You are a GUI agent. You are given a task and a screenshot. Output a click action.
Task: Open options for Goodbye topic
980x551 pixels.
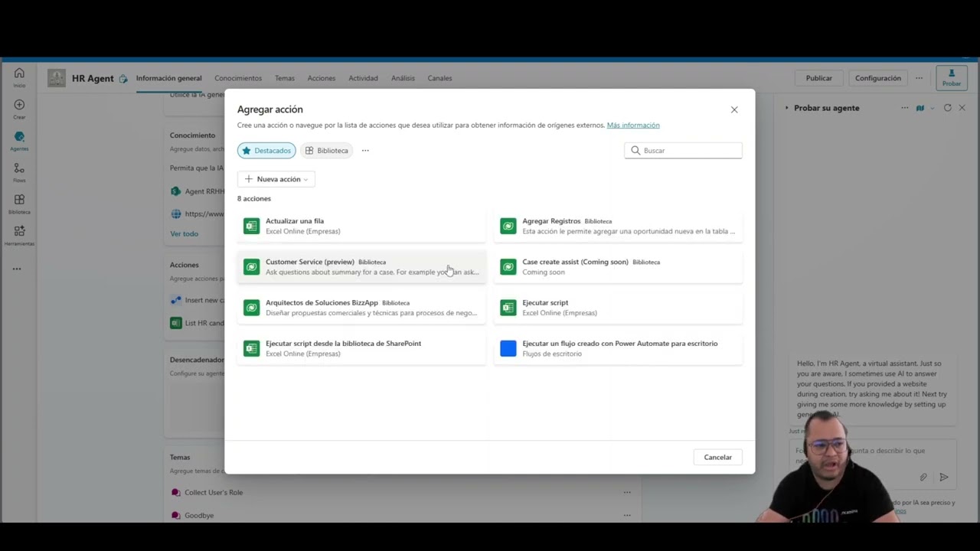coord(627,515)
